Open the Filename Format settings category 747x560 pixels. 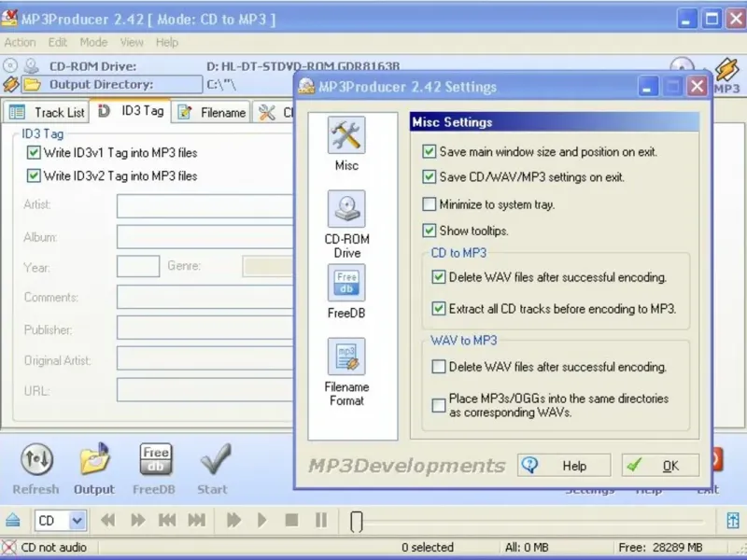[x=346, y=357]
